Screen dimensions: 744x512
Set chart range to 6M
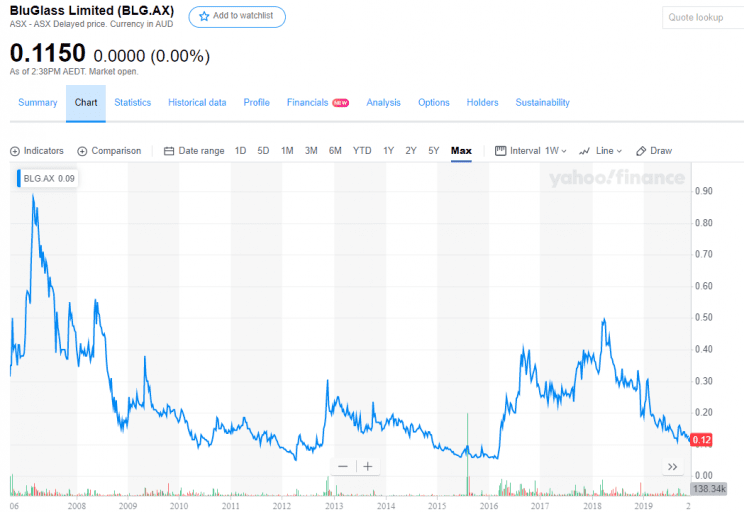point(335,151)
